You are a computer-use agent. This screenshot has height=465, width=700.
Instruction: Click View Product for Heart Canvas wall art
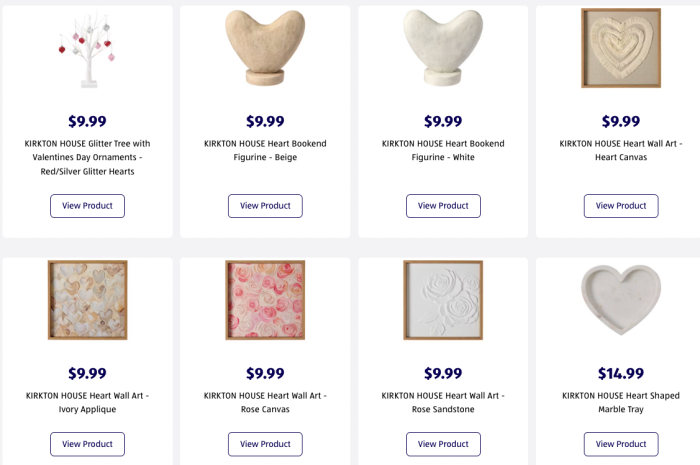(x=621, y=206)
